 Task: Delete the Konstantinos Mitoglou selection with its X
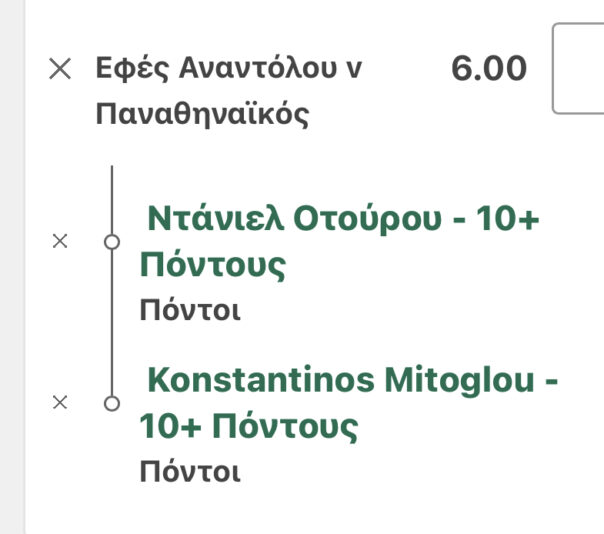tap(59, 402)
